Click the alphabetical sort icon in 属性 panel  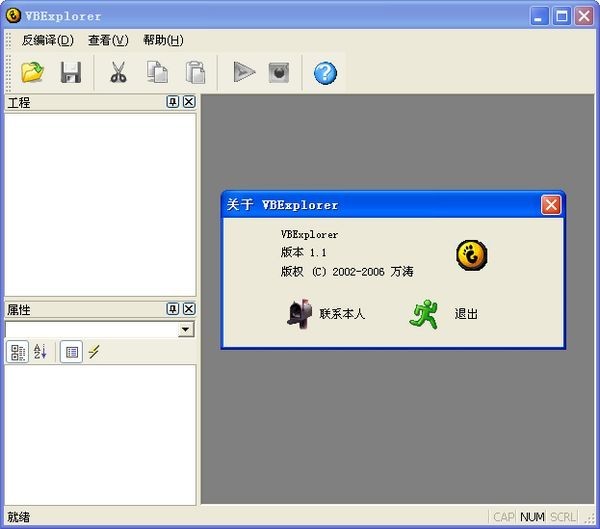point(41,352)
